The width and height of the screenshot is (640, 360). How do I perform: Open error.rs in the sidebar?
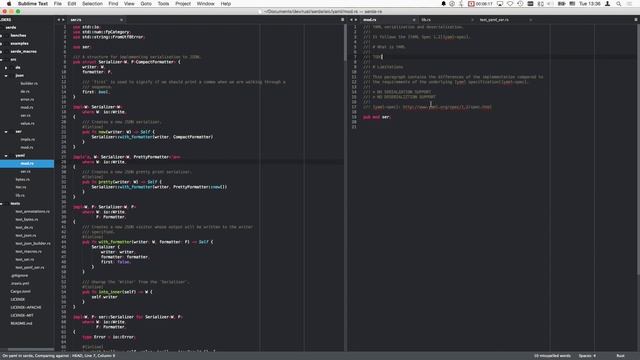[27, 99]
